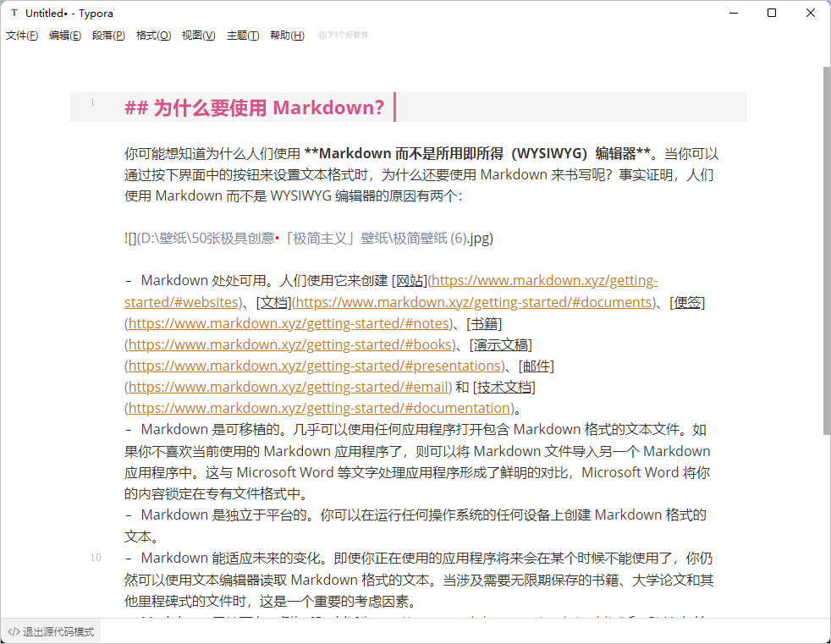This screenshot has height=644, width=831.
Task: Open the 文件(F) menu
Action: click(22, 36)
